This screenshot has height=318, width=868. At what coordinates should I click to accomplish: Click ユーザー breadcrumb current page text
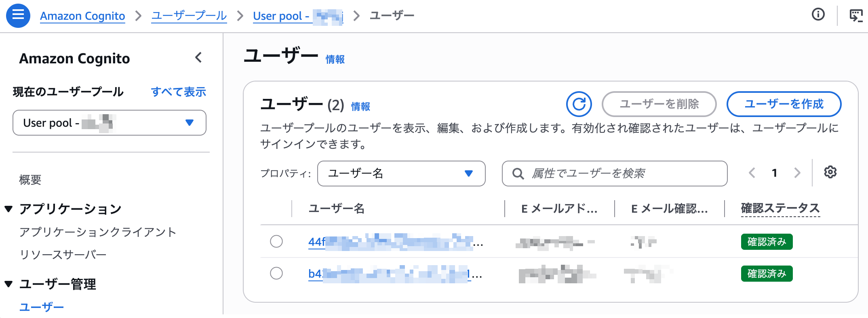pyautogui.click(x=392, y=16)
